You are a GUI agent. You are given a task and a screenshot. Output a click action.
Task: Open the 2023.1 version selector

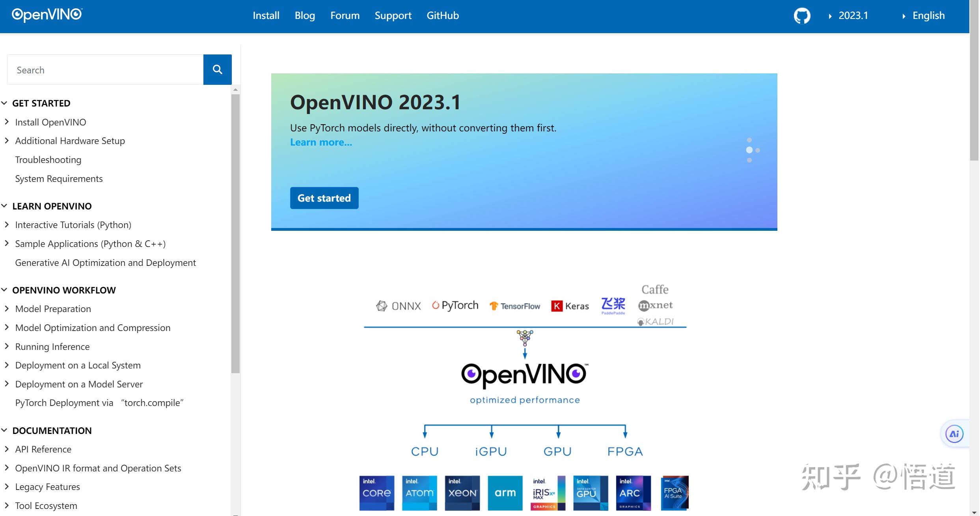pos(853,15)
